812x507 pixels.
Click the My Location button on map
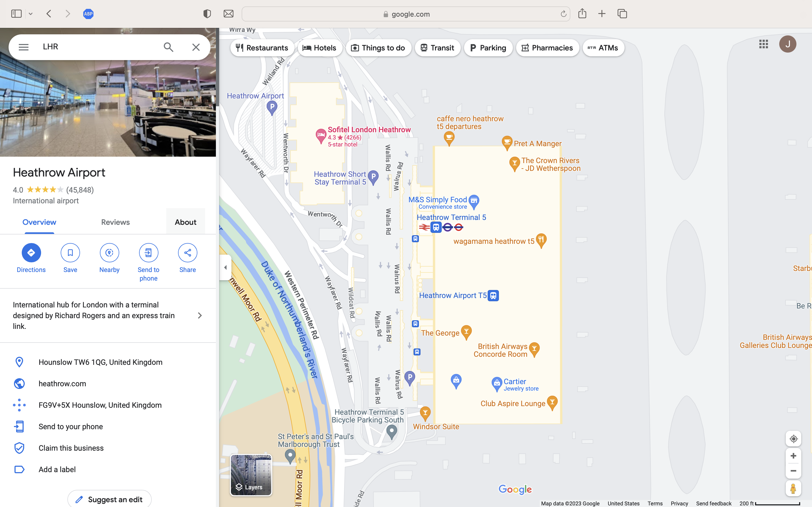pos(793,439)
